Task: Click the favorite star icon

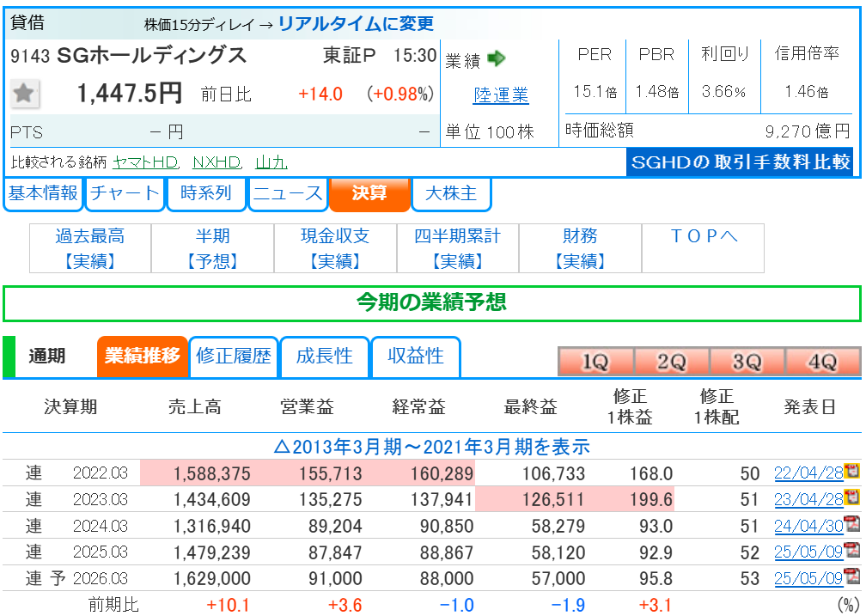Action: [x=24, y=94]
